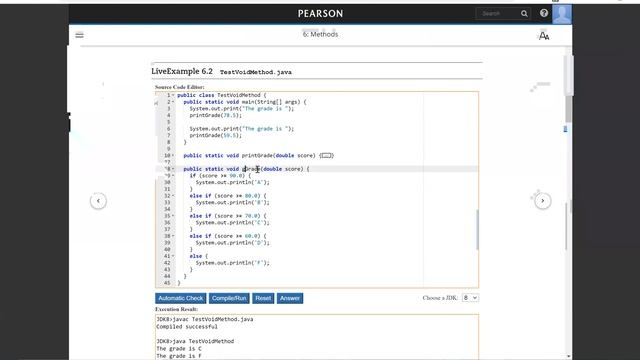Collapse the if score >= 90.0 fold arrow
Screen dimensions: 640x360
coord(173,176)
